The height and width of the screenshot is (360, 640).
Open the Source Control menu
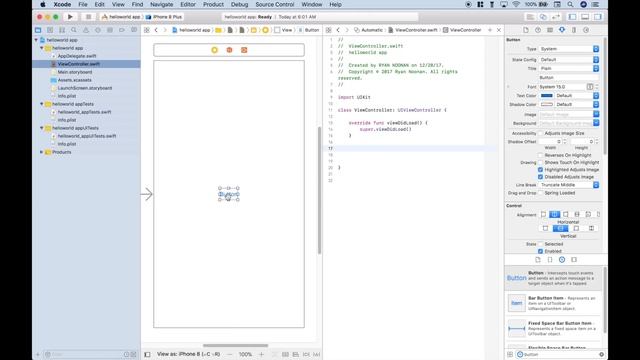pyautogui.click(x=275, y=4)
